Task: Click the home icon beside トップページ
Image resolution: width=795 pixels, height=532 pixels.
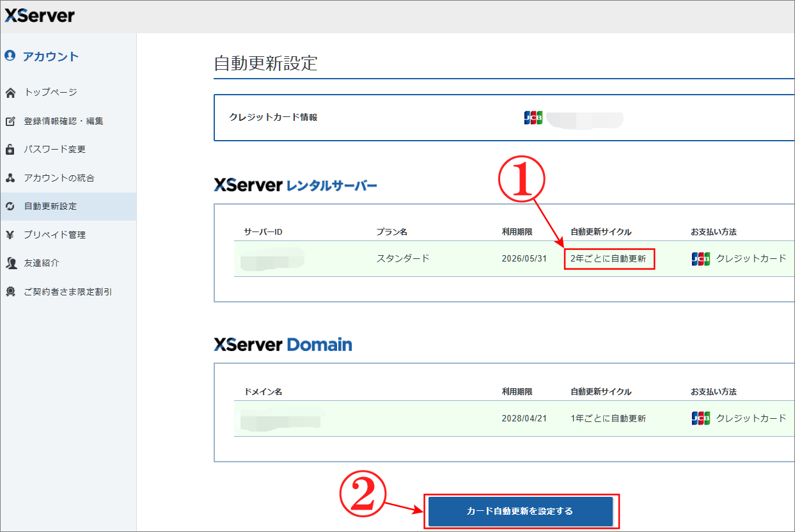Action: click(10, 92)
